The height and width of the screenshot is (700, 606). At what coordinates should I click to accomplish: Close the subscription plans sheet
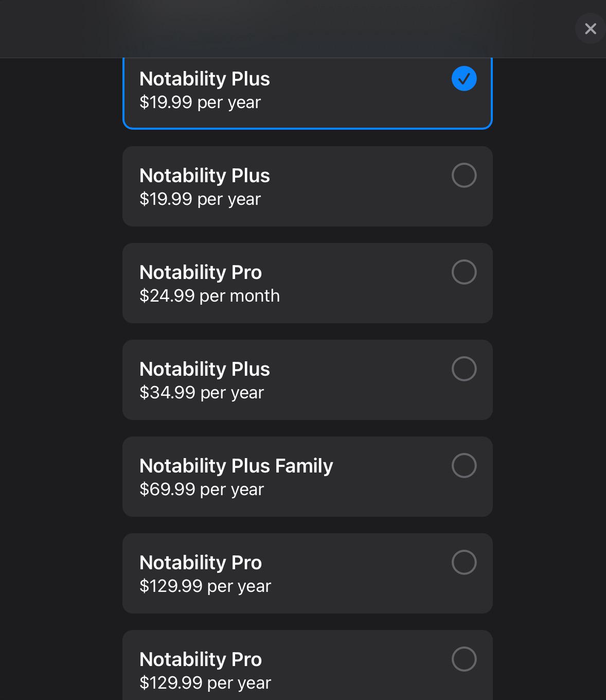(x=591, y=28)
